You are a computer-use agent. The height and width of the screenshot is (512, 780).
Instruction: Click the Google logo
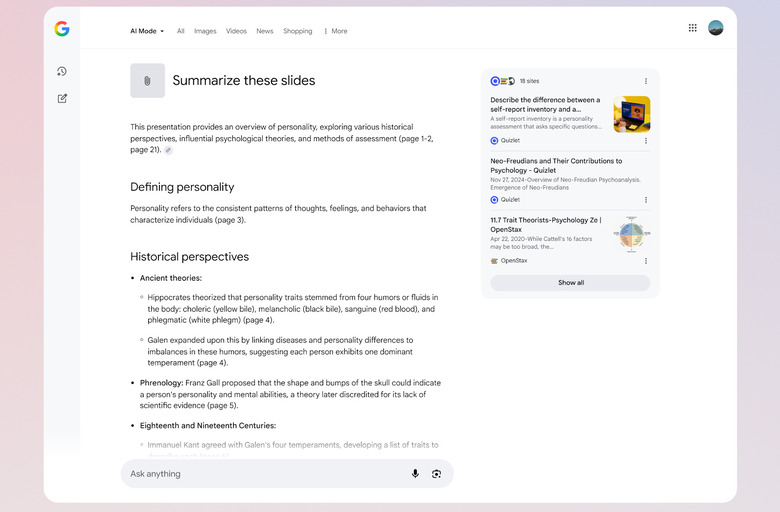coord(62,29)
